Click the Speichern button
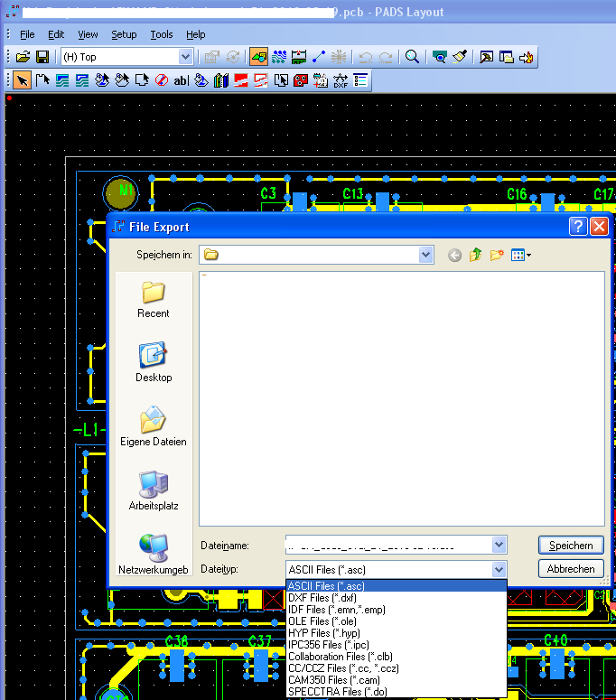616x700 pixels. 571,545
